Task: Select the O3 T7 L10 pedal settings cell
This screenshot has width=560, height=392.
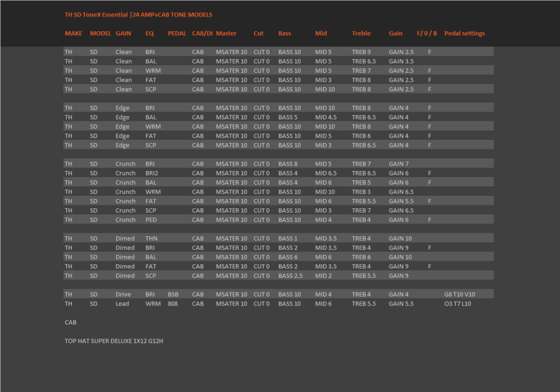Action: tap(458, 303)
